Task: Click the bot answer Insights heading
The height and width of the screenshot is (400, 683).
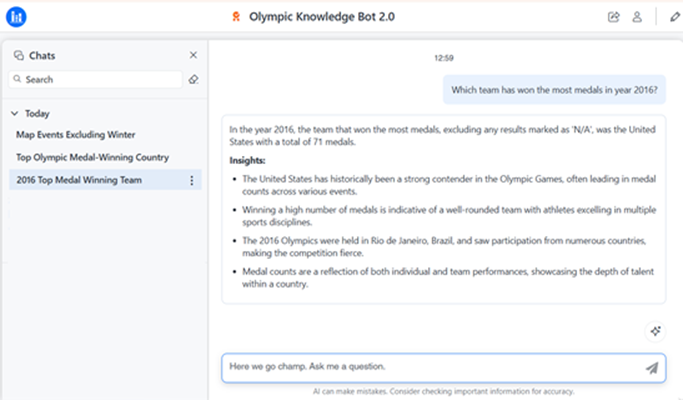Action: (249, 160)
